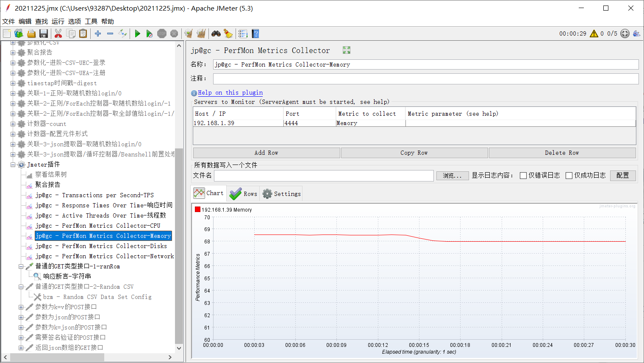Open the Templates icon in toolbar

tap(19, 34)
